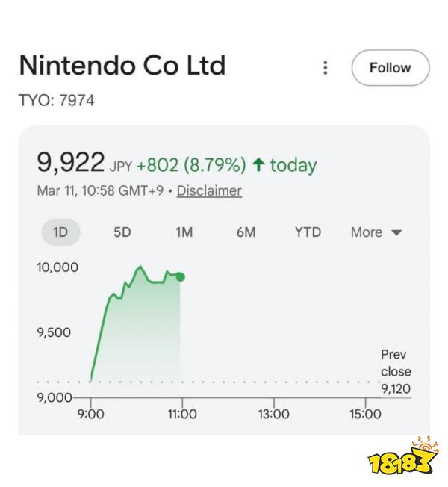Click the +802 (8.79%) change value

pos(190,165)
